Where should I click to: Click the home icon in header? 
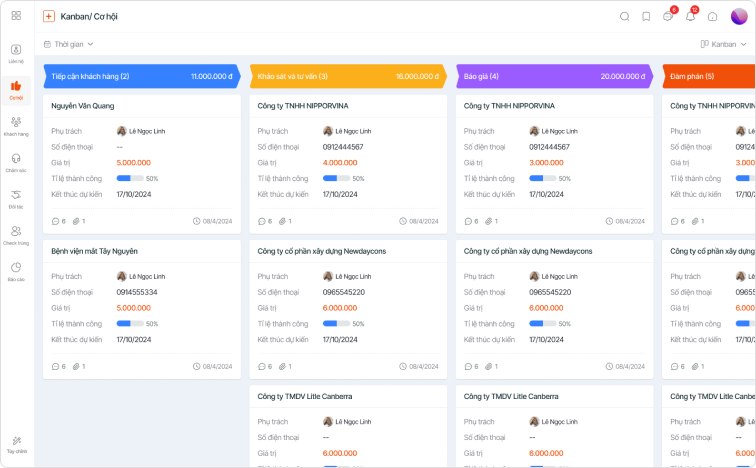(712, 16)
